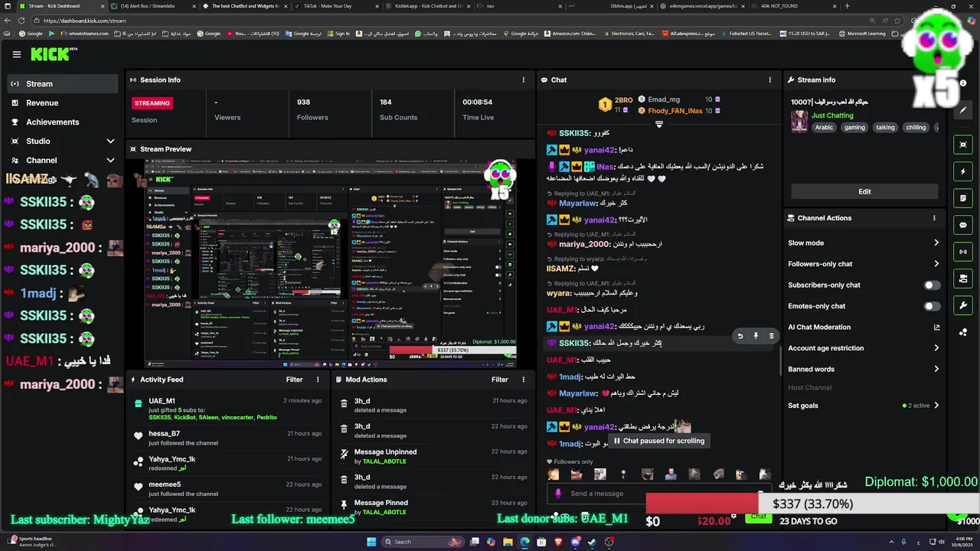Image resolution: width=980 pixels, height=551 pixels.
Task: Click yanai42 username in الأليرت؟؟؟ message
Action: (599, 220)
